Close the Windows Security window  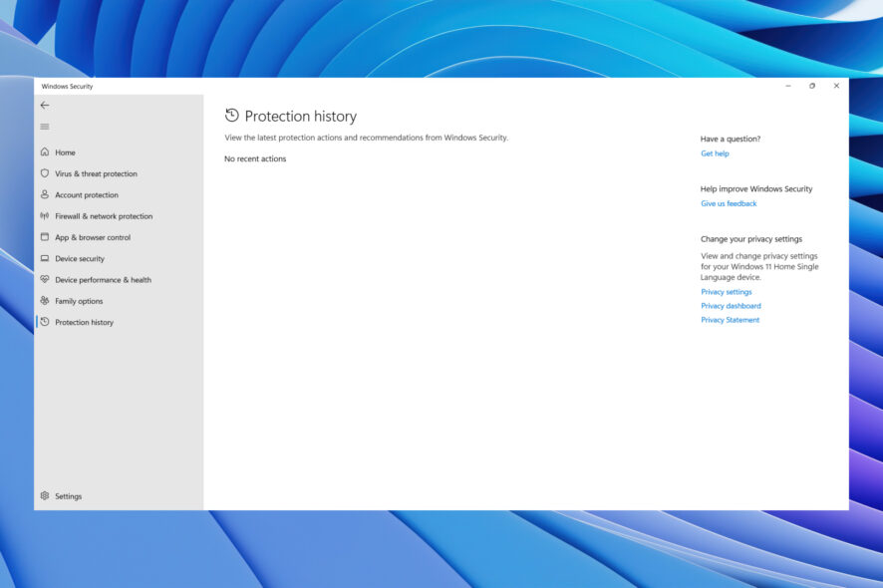point(836,86)
